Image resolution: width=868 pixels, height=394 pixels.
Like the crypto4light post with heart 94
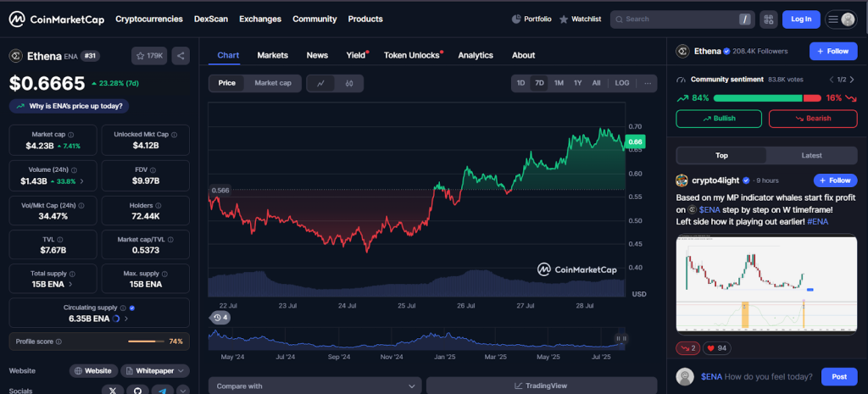717,348
